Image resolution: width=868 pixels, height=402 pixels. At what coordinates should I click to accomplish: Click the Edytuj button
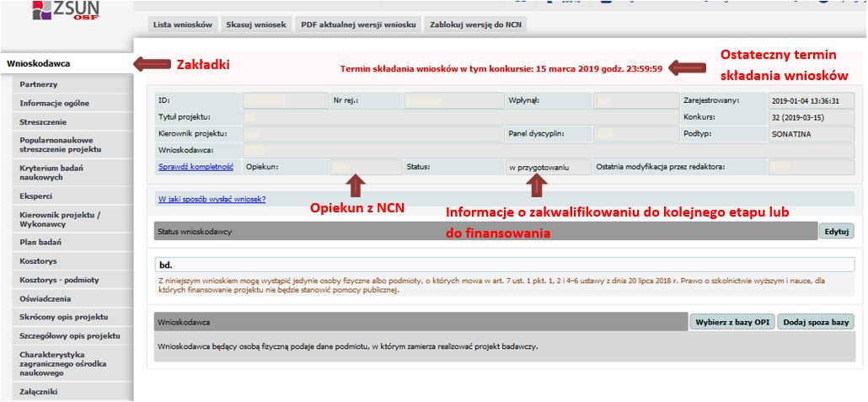[x=837, y=231]
